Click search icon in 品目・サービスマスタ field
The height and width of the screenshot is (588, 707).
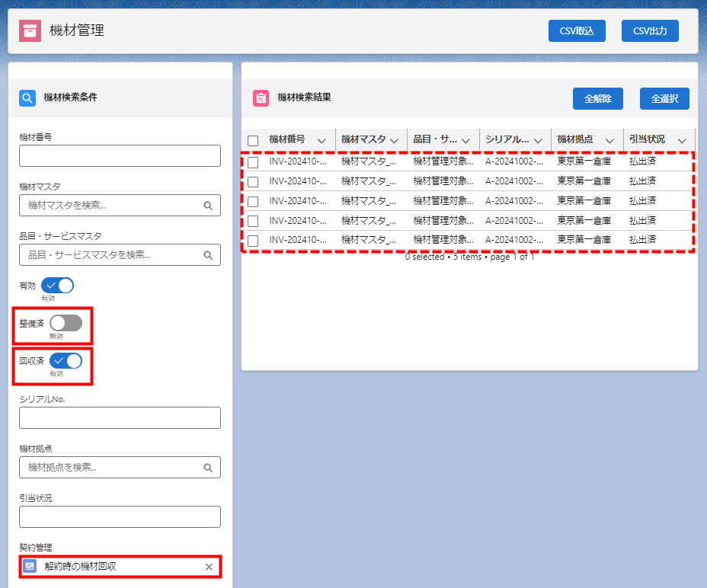(x=208, y=254)
